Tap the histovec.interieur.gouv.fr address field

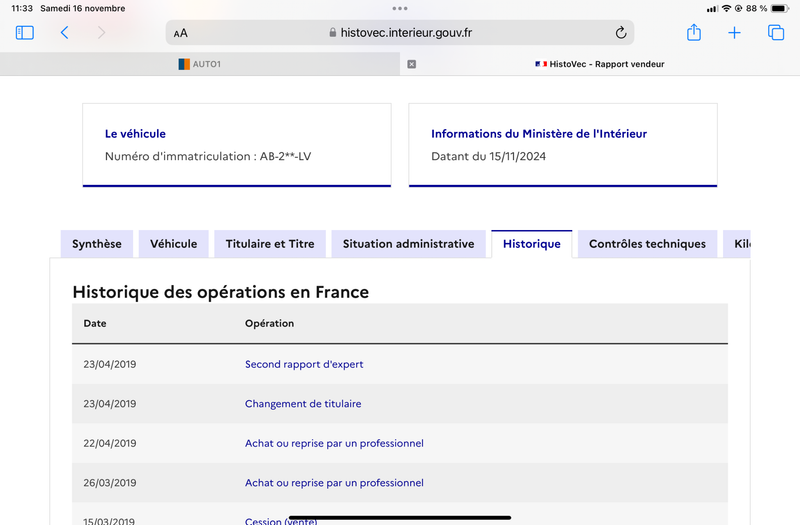coord(400,33)
